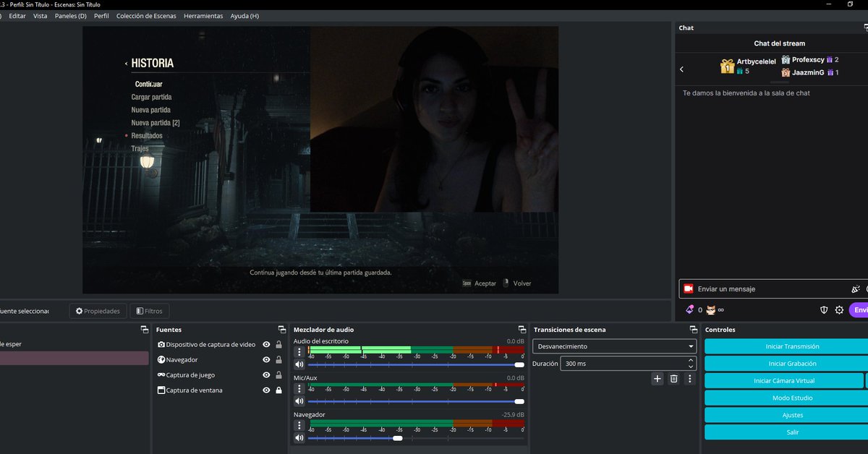Click the channel points cat icon
Viewport: 868px width, 454px height.
click(710, 309)
